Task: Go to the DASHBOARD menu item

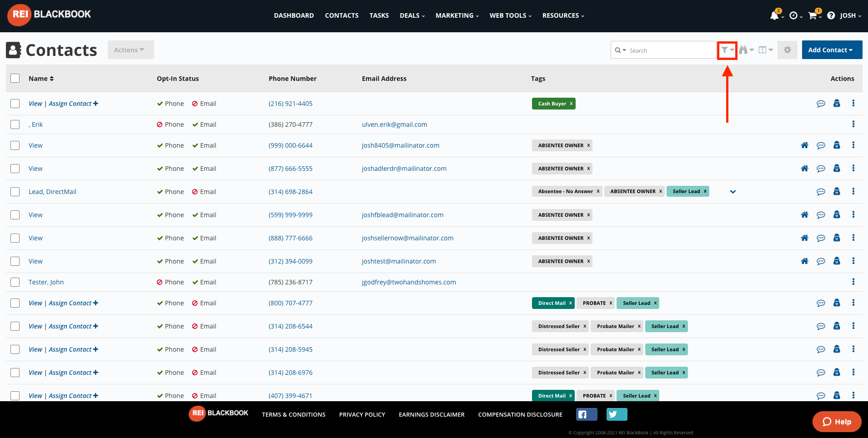Action: tap(294, 15)
